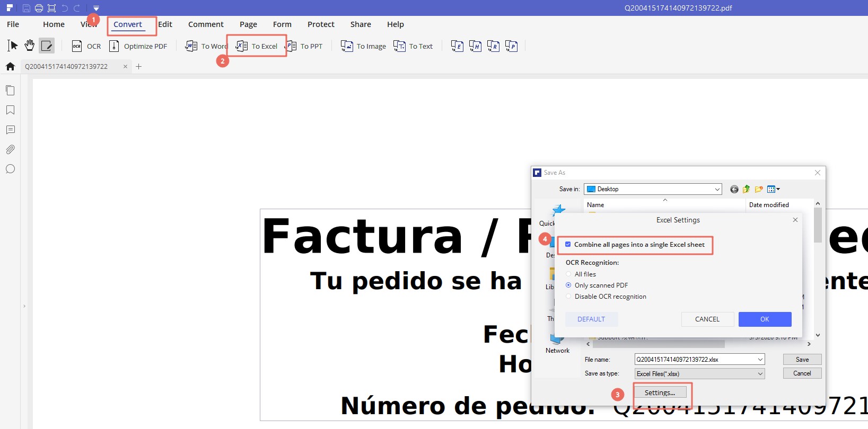
Task: Click the DEFAULT button in Excel Settings
Action: [x=591, y=319]
